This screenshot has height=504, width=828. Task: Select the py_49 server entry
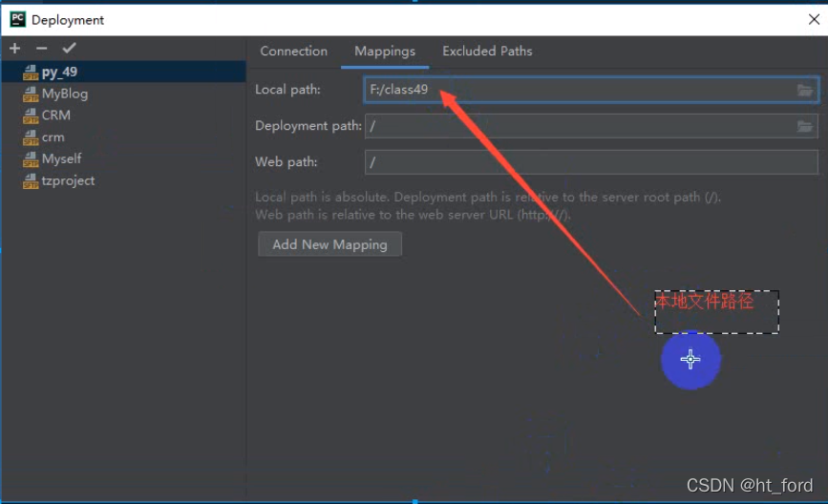point(123,72)
